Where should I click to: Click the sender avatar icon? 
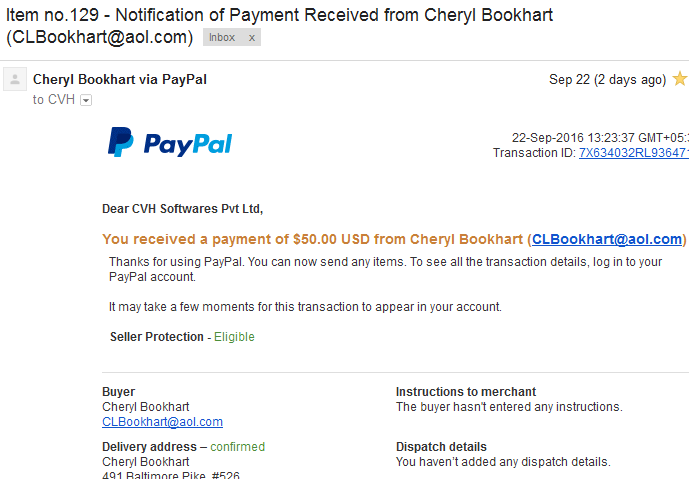(x=15, y=80)
